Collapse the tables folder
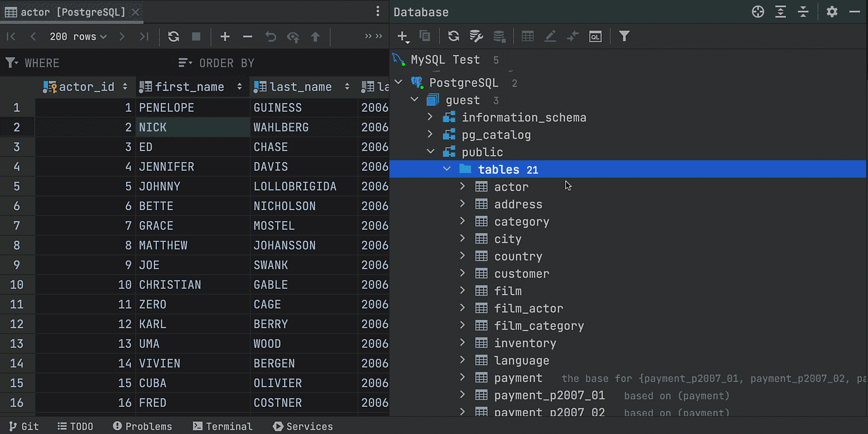Image resolution: width=868 pixels, height=434 pixels. [x=447, y=169]
